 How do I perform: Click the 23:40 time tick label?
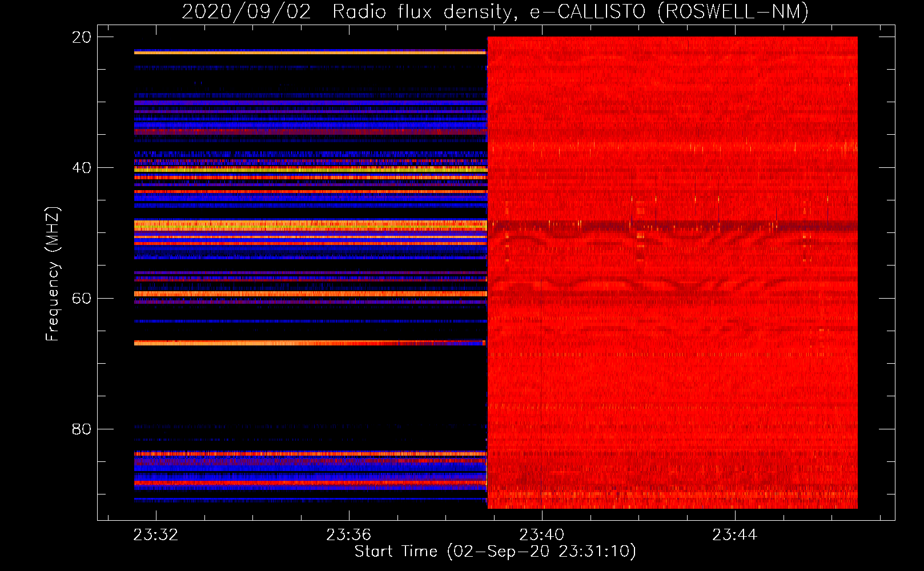pos(542,535)
